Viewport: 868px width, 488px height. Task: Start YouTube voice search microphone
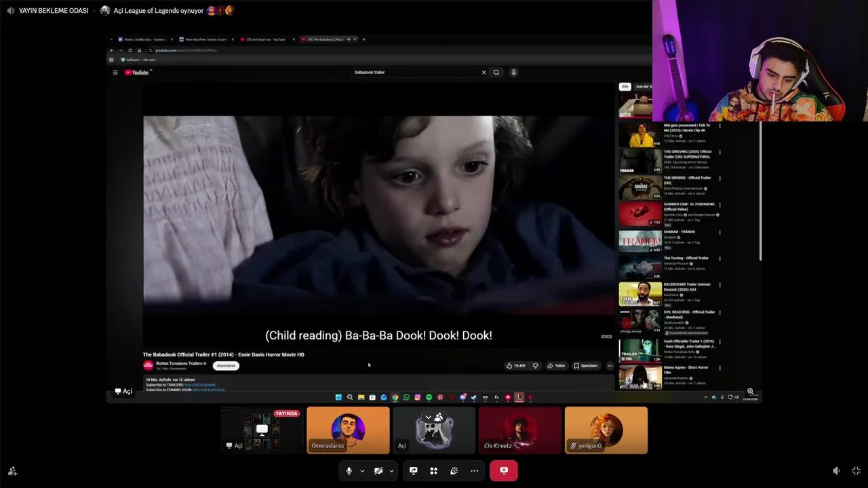coord(513,72)
